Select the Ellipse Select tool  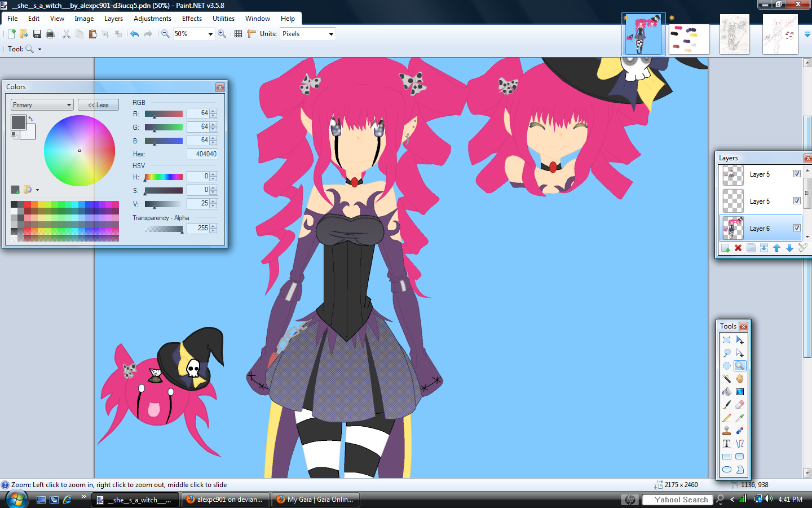click(x=726, y=366)
